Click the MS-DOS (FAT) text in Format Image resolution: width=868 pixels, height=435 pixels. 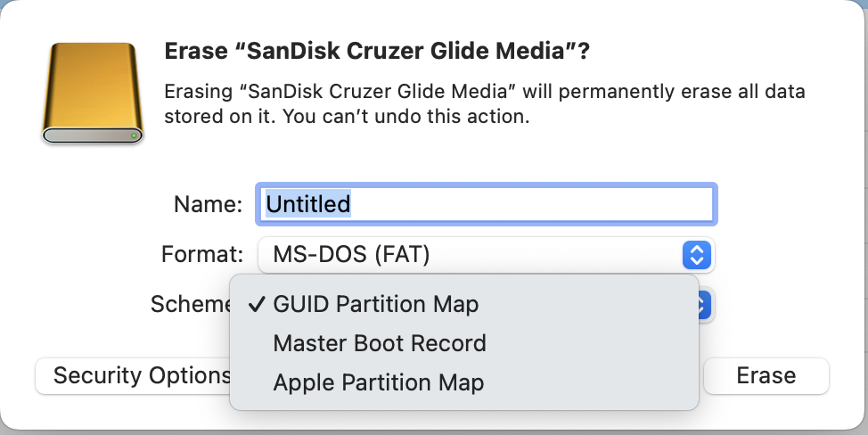pyautogui.click(x=351, y=256)
